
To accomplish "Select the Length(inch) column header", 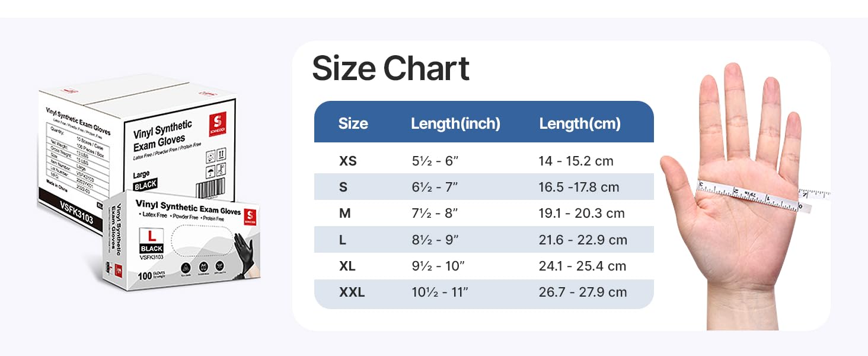I will 455,123.
